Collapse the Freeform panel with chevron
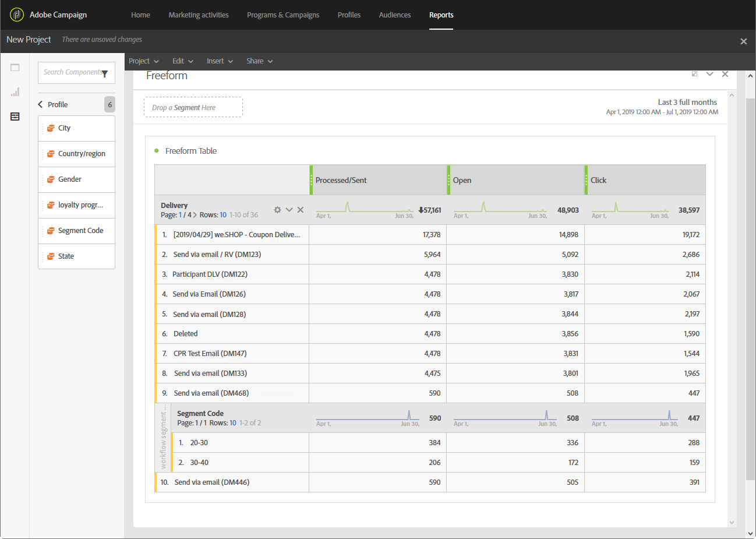Screen dimensions: 756x539 pos(709,74)
